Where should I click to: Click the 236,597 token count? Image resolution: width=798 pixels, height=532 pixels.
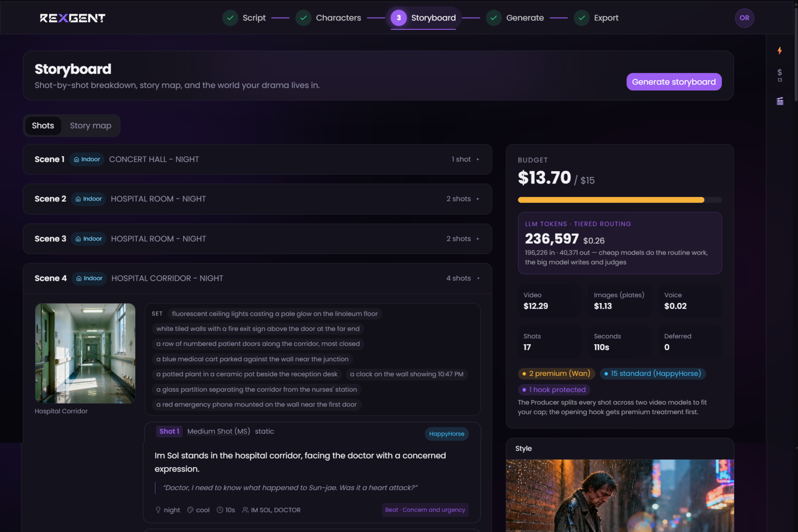point(552,239)
